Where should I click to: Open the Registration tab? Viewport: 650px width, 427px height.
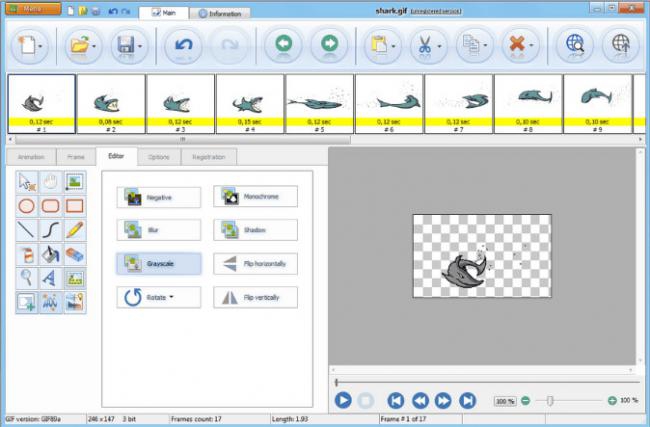pyautogui.click(x=209, y=157)
